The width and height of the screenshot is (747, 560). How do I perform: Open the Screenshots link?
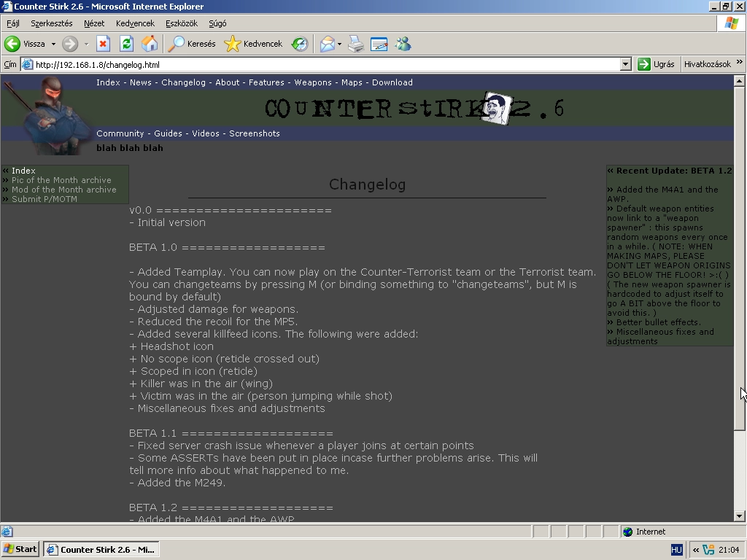click(255, 133)
